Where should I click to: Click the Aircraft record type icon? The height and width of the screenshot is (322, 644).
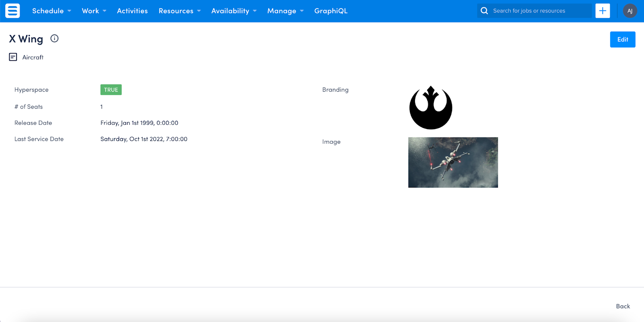[13, 57]
